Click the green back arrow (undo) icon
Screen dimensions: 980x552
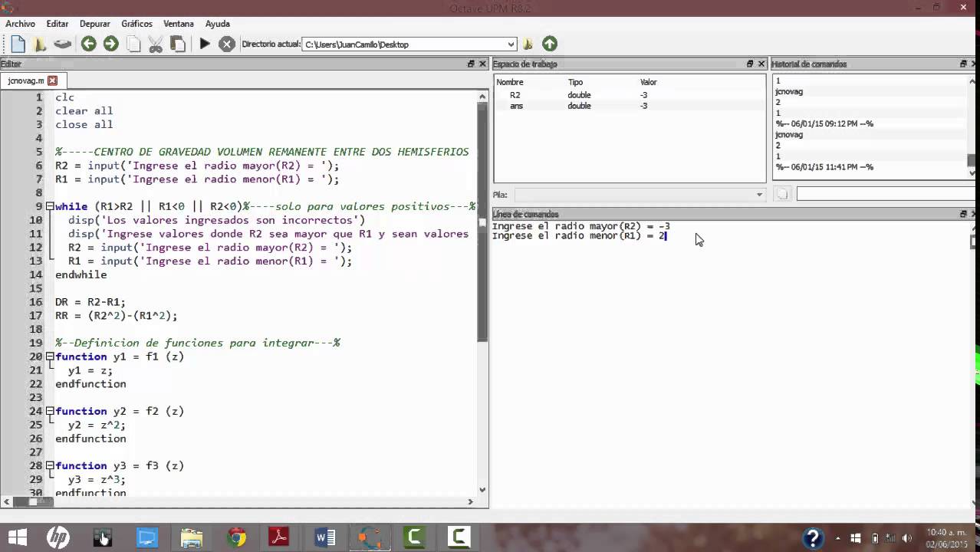88,44
